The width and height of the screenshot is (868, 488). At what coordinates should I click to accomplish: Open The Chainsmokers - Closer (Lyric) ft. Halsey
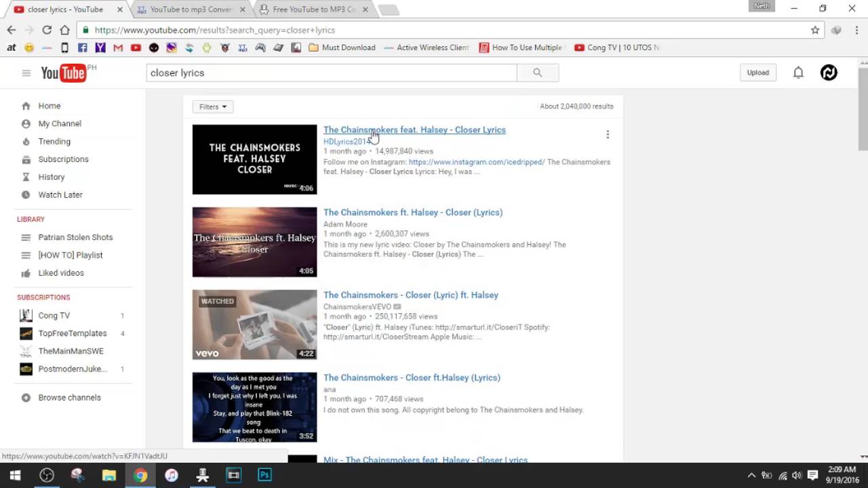[411, 295]
